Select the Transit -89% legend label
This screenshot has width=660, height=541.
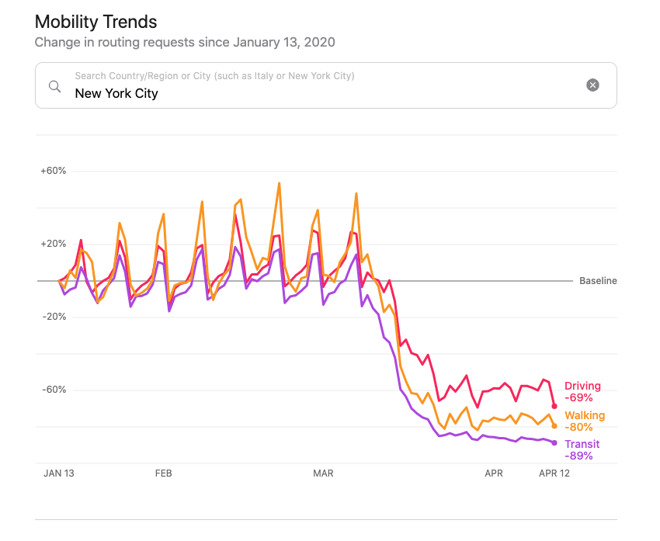tap(582, 450)
